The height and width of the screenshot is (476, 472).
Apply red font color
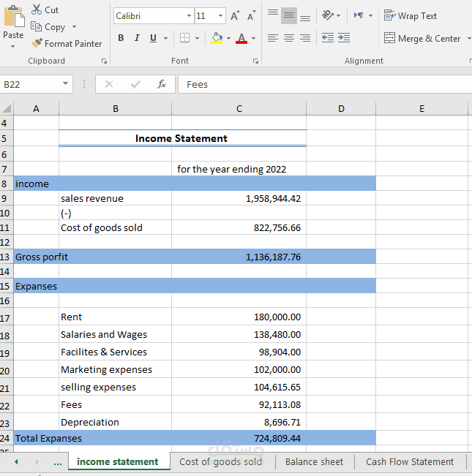coord(241,38)
